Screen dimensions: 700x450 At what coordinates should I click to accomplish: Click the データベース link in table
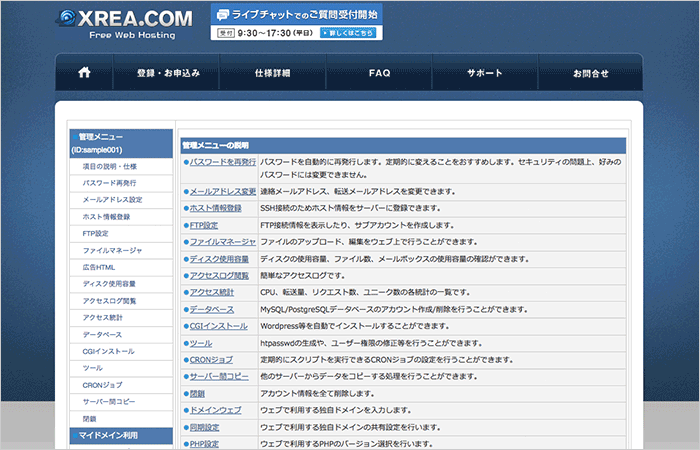click(x=211, y=309)
